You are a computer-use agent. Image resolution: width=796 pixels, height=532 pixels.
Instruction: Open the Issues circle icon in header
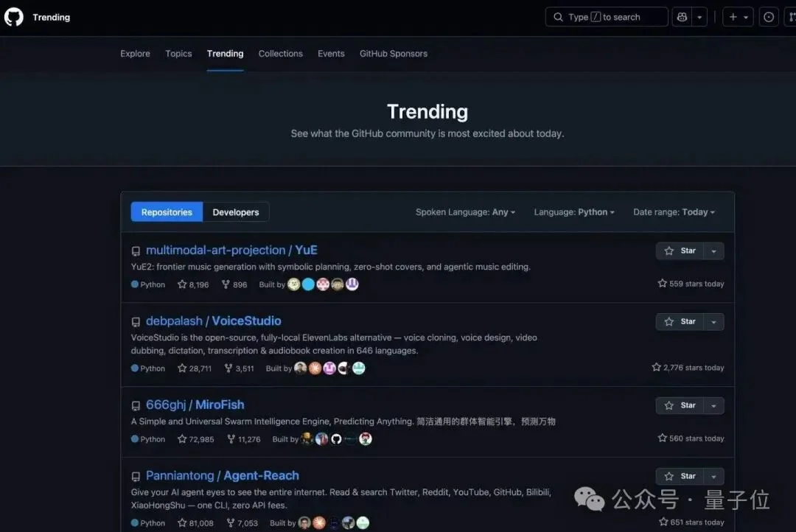[x=769, y=17]
